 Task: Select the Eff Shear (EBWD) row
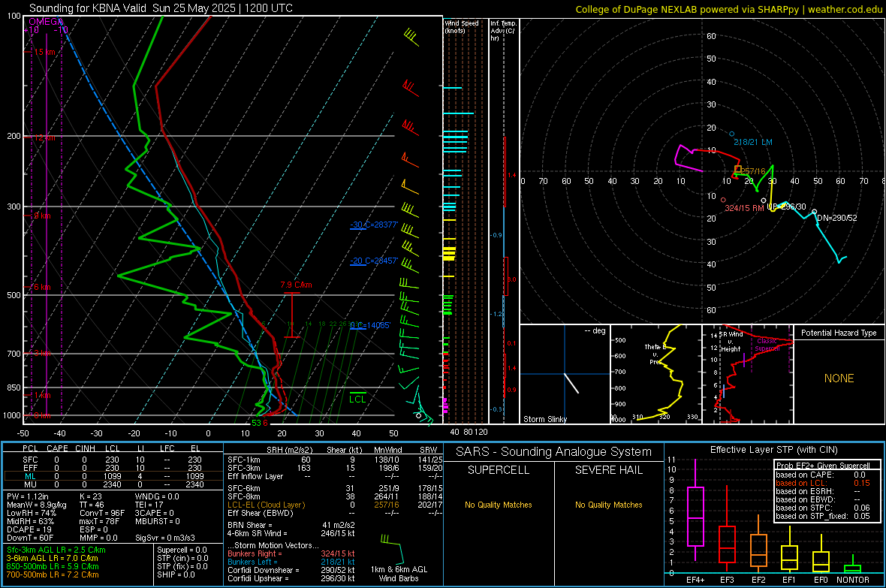335,514
